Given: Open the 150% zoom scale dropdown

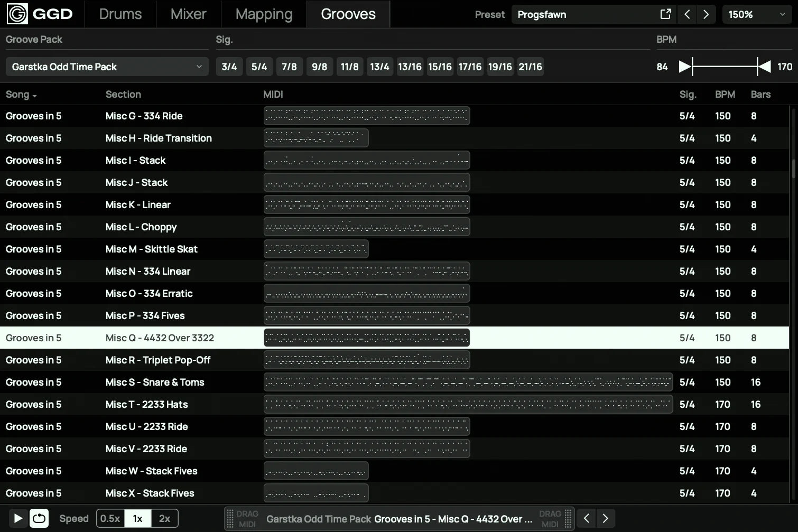Looking at the screenshot, I should coord(756,14).
